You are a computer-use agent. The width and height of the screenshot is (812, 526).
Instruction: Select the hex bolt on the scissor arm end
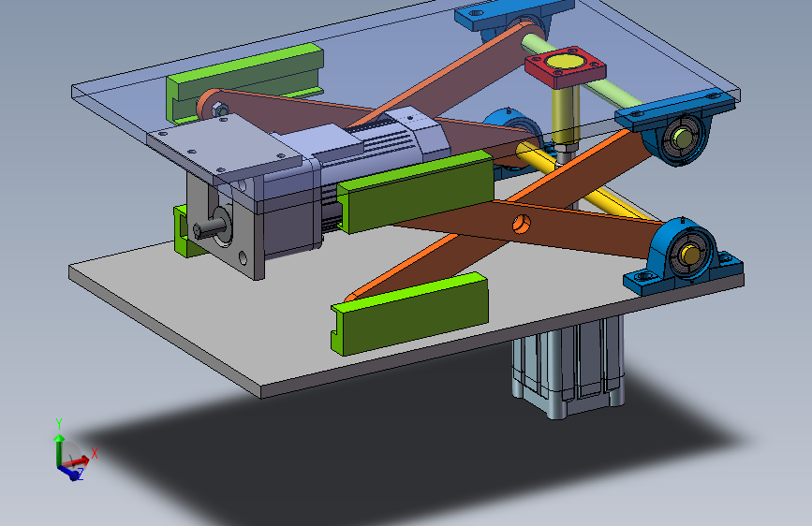point(221,110)
